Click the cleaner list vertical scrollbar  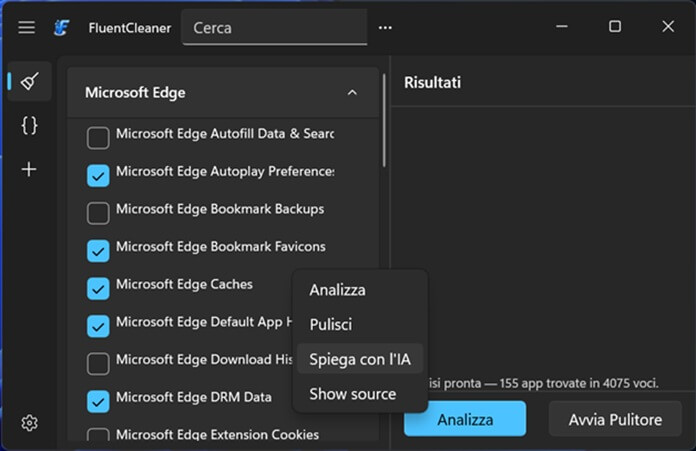[x=384, y=121]
